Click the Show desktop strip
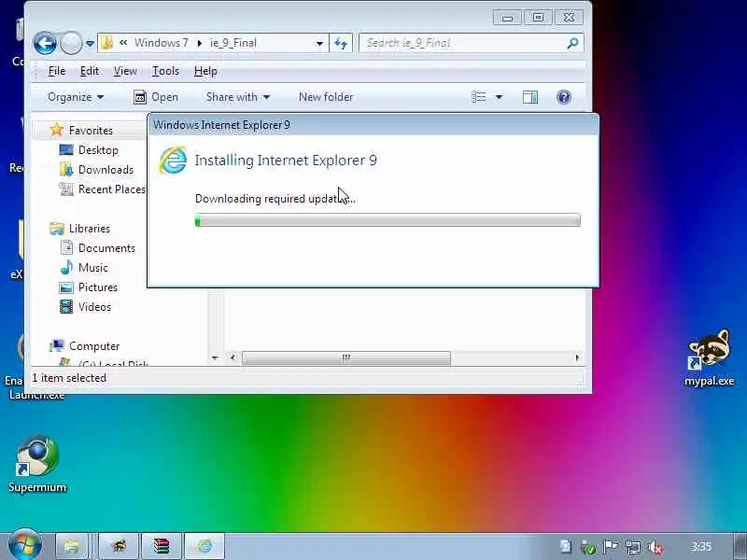 tap(740, 546)
